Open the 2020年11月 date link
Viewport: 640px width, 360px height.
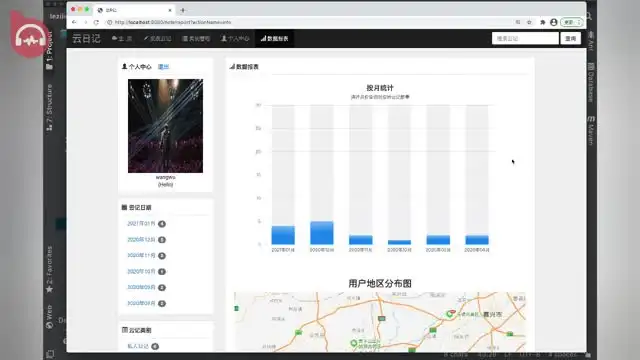click(141, 256)
